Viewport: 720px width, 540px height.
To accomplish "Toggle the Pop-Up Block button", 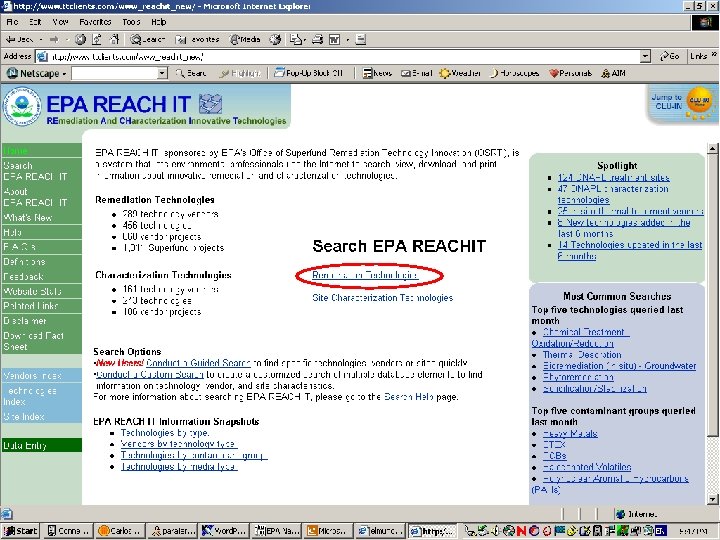I will tap(309, 73).
